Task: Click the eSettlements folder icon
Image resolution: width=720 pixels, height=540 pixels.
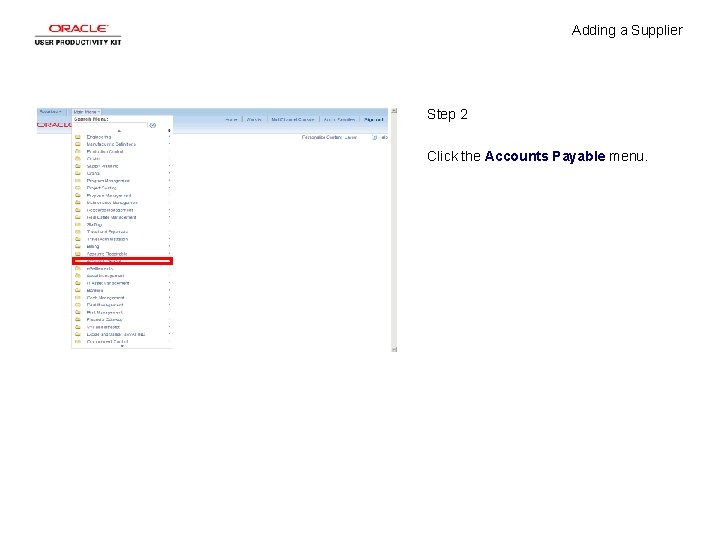Action: [78, 269]
